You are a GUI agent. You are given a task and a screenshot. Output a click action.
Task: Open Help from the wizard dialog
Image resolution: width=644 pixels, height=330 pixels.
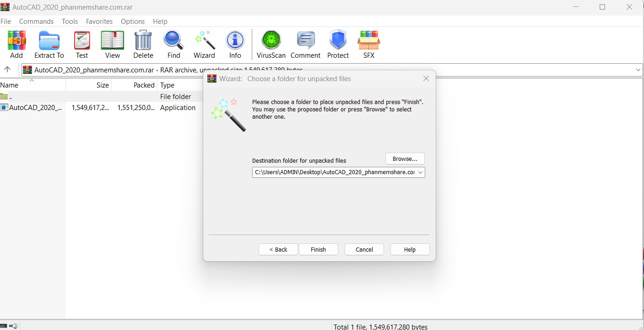click(410, 249)
